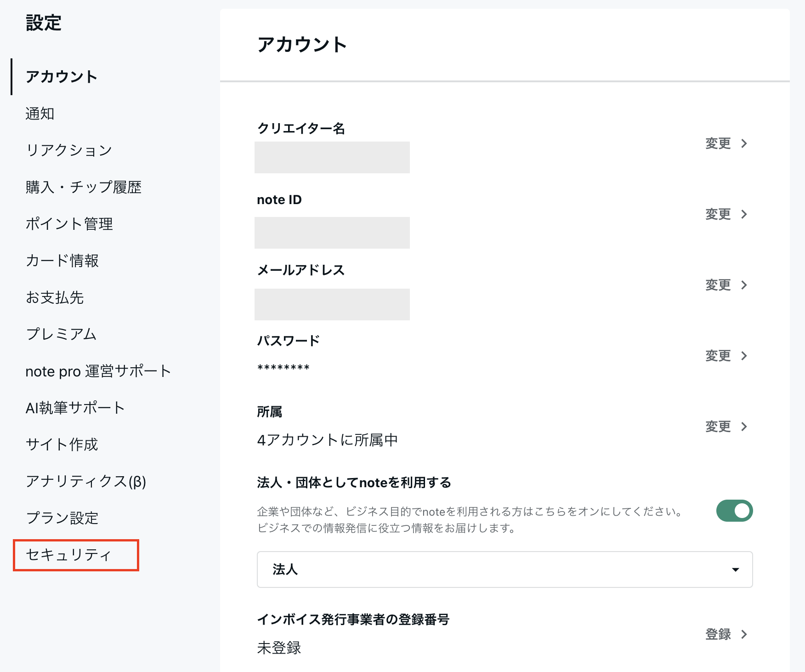Viewport: 805px width, 672px height.
Task: Click the greyed note ID value field
Action: click(332, 233)
